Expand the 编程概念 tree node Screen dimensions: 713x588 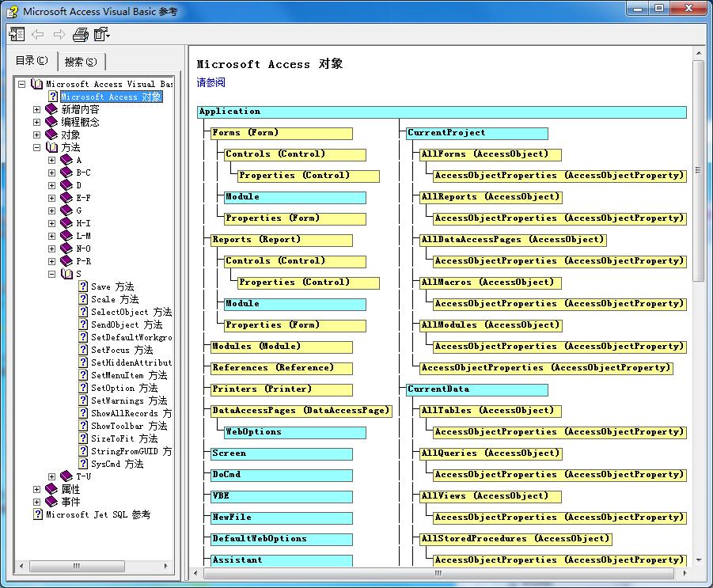coord(37,123)
